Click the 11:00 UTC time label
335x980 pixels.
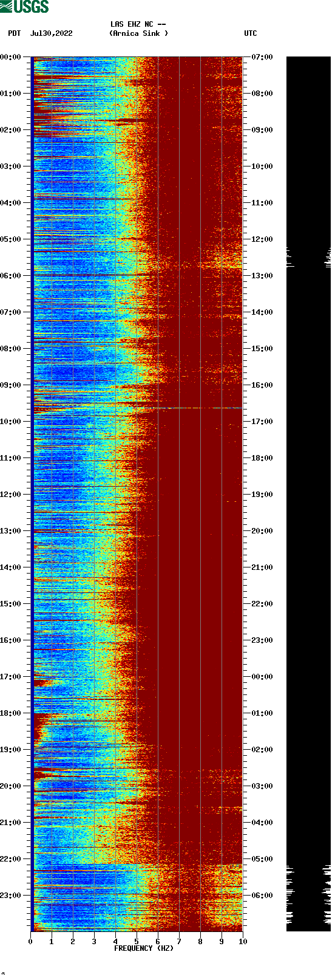click(x=262, y=203)
